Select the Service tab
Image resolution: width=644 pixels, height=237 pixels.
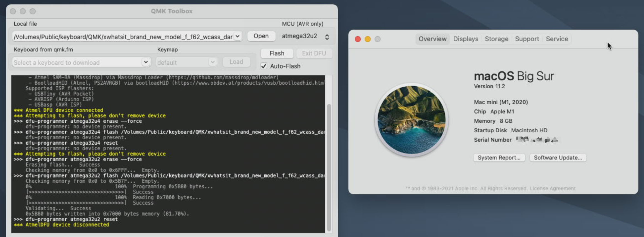click(557, 39)
